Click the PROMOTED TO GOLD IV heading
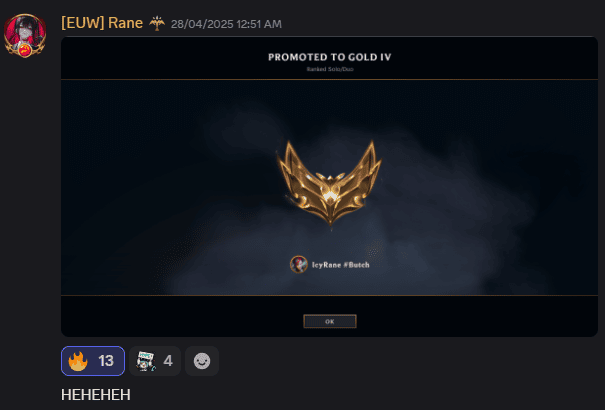 [x=330, y=57]
